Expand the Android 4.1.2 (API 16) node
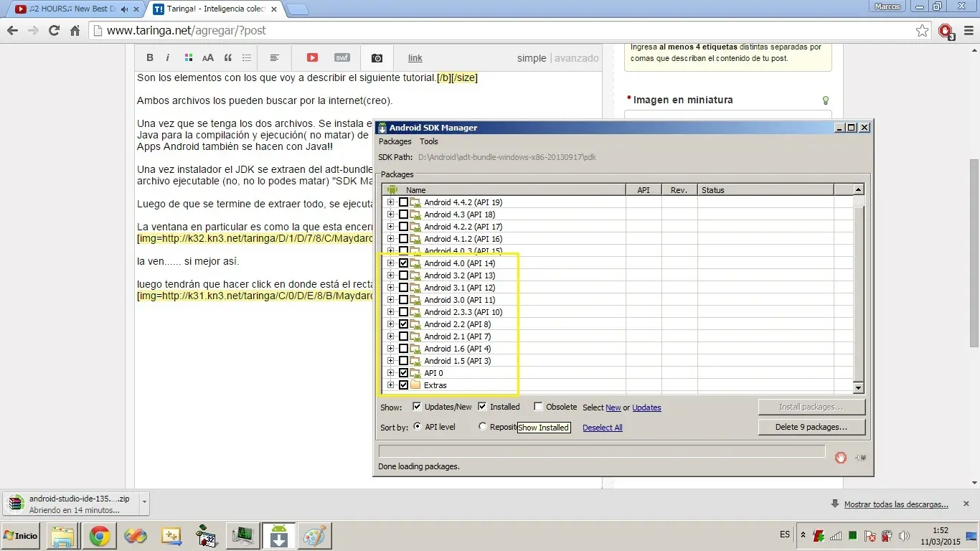The height and width of the screenshot is (551, 980). (x=391, y=239)
